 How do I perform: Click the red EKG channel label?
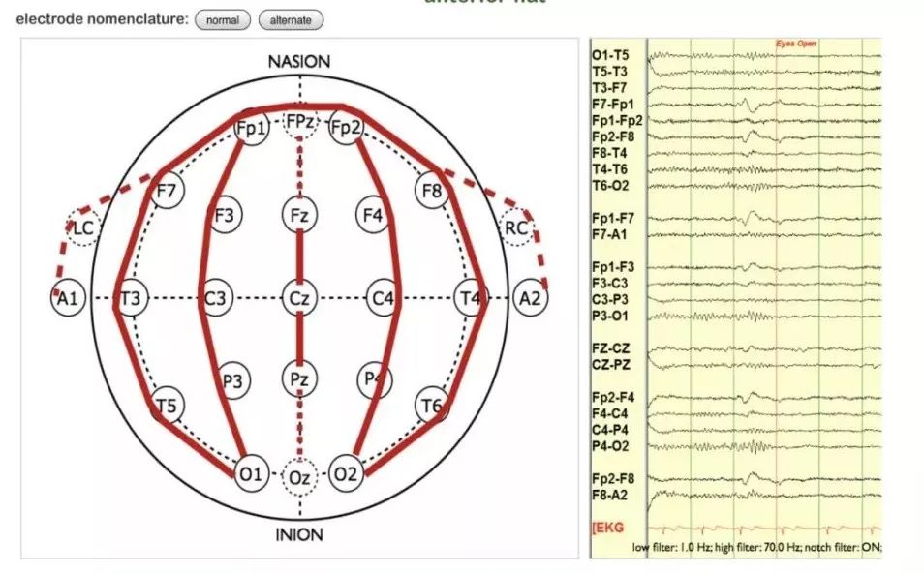point(608,528)
